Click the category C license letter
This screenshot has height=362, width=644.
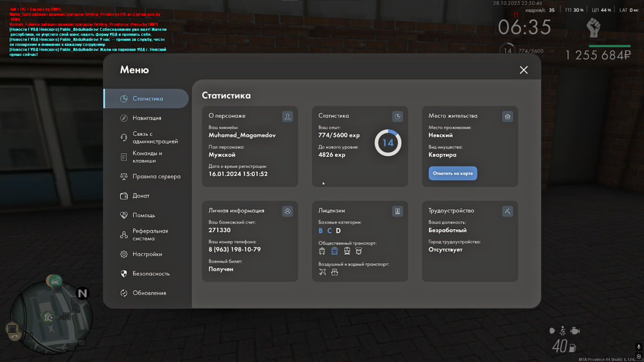point(330,231)
